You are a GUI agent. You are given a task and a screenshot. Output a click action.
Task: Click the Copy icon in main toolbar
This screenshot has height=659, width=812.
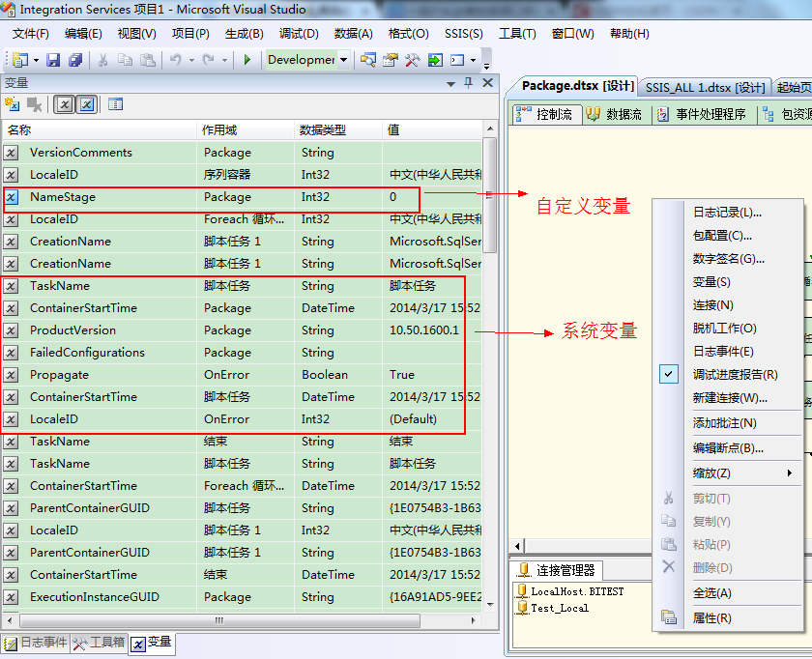point(125,60)
